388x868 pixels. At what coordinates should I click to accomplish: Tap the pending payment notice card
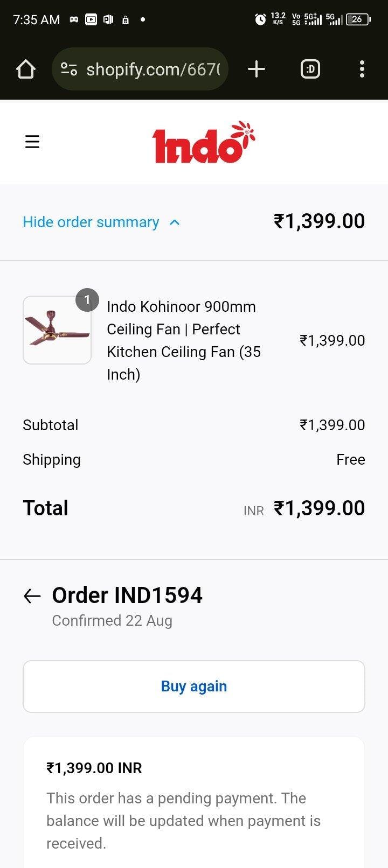point(194,802)
